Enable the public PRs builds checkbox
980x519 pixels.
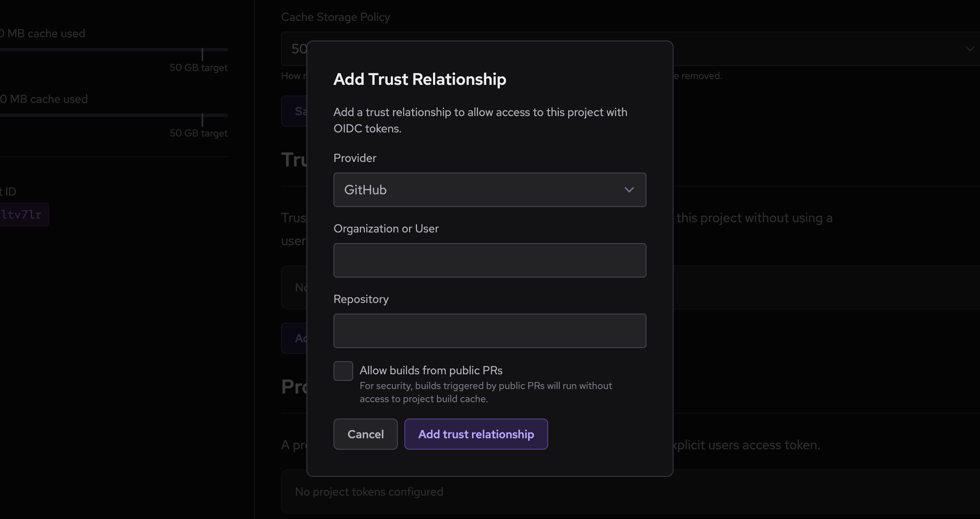click(343, 371)
